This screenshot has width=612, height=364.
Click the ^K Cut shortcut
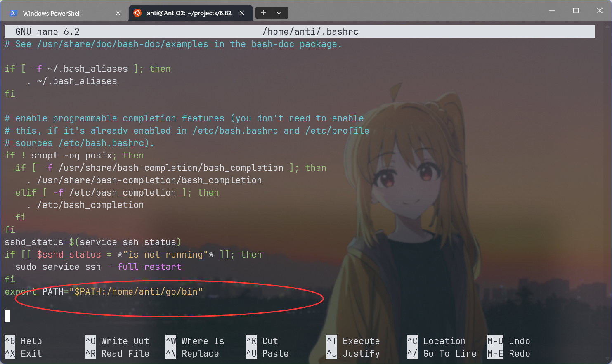(262, 341)
